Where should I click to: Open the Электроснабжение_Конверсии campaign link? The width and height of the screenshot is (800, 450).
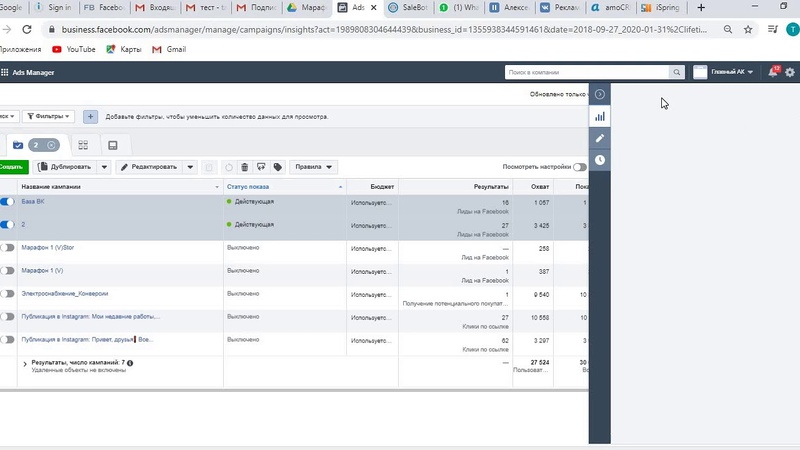click(65, 293)
